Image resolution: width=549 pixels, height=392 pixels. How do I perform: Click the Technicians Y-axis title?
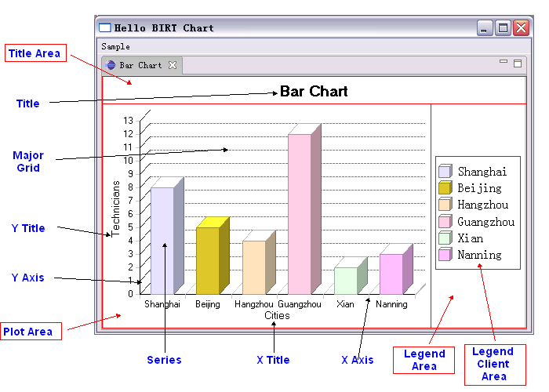coord(115,209)
